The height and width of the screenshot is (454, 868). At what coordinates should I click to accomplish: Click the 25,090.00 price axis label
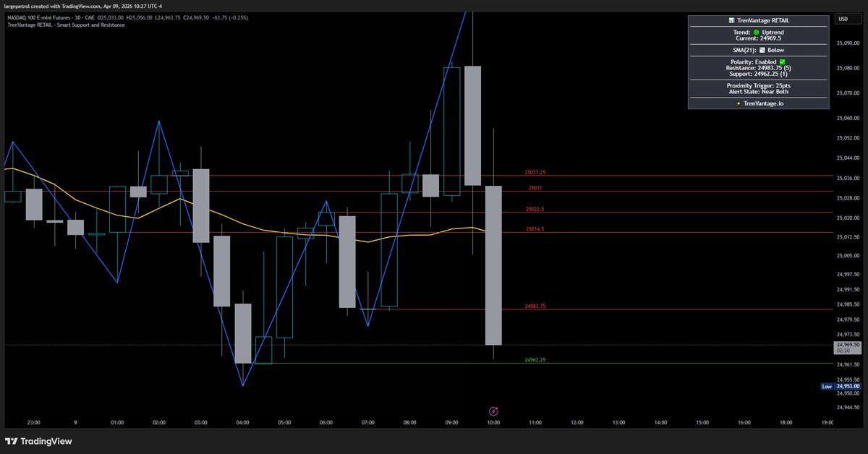click(848, 43)
